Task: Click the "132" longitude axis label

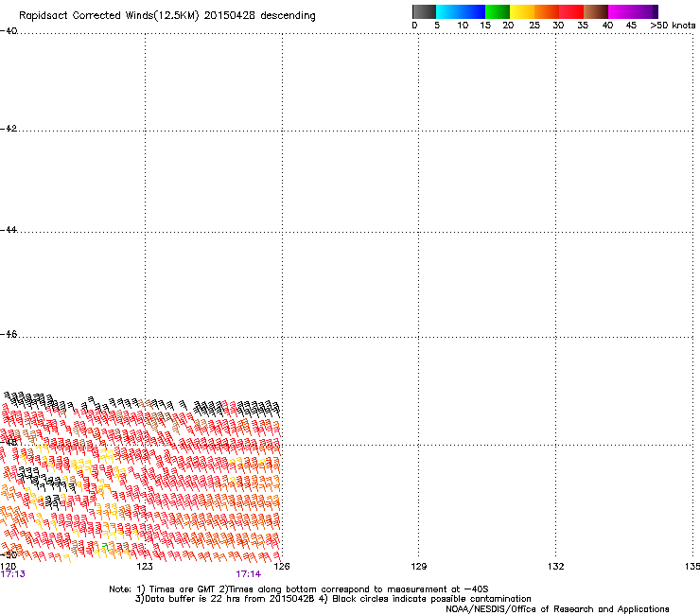Action: pos(555,567)
